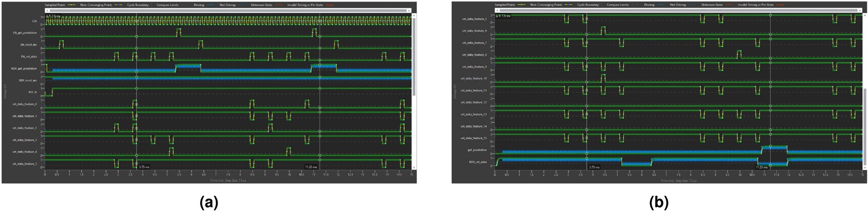Select the set_data_feature_3 signal label
868x211 pixels.
pyautogui.click(x=25, y=140)
